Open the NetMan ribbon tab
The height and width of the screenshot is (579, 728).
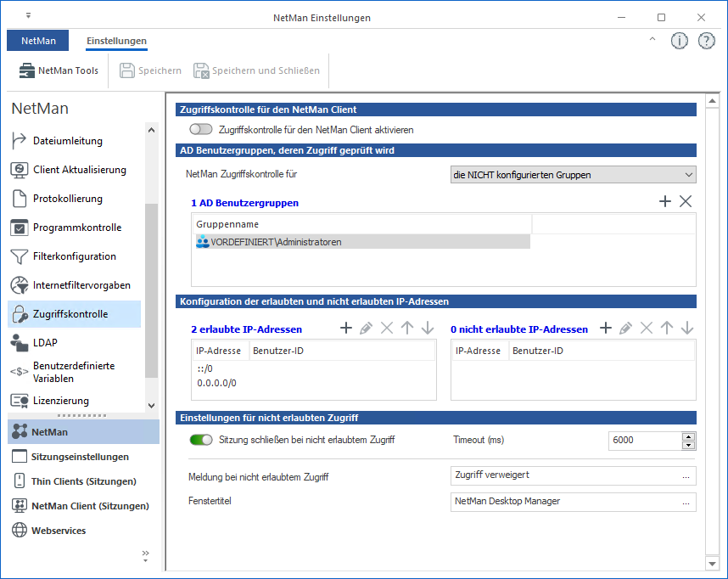[x=38, y=41]
